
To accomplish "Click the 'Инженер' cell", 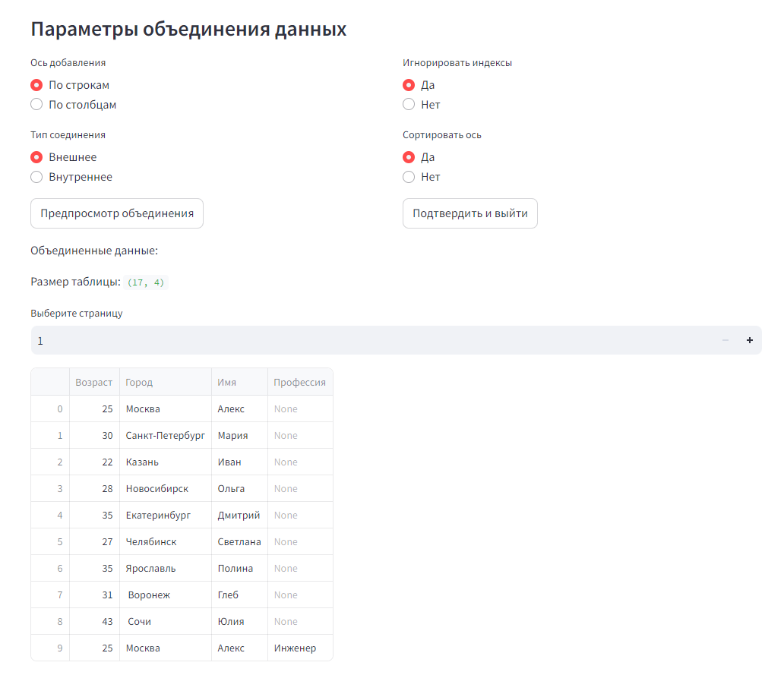I will point(300,648).
